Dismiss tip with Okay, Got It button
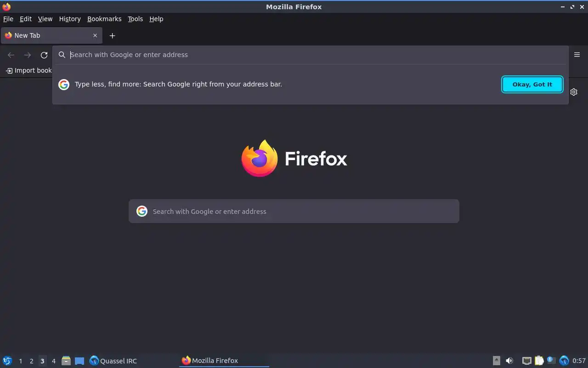Image resolution: width=588 pixels, height=368 pixels. click(532, 84)
